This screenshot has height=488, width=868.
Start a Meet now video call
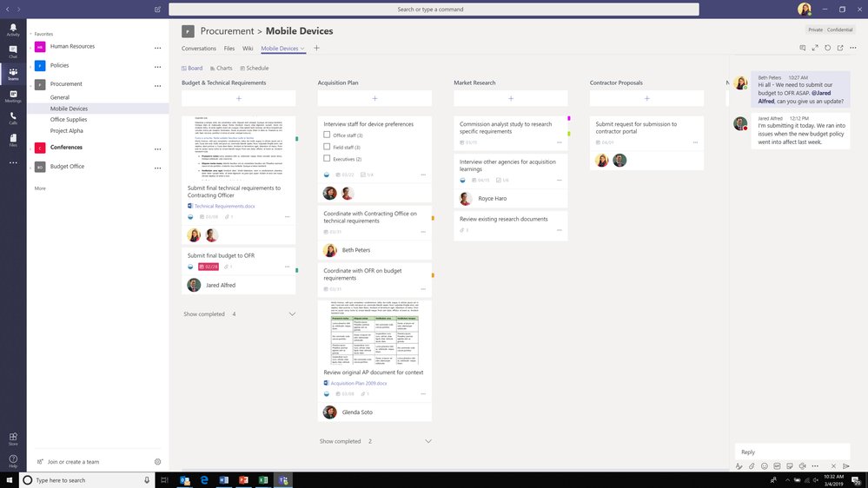[803, 466]
